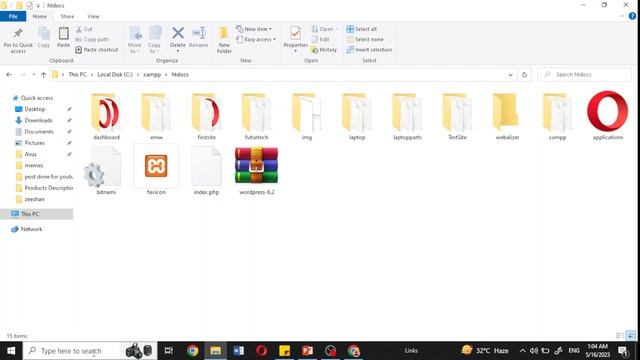
Task: Select the wordpress-6.2 archive
Action: 256,171
